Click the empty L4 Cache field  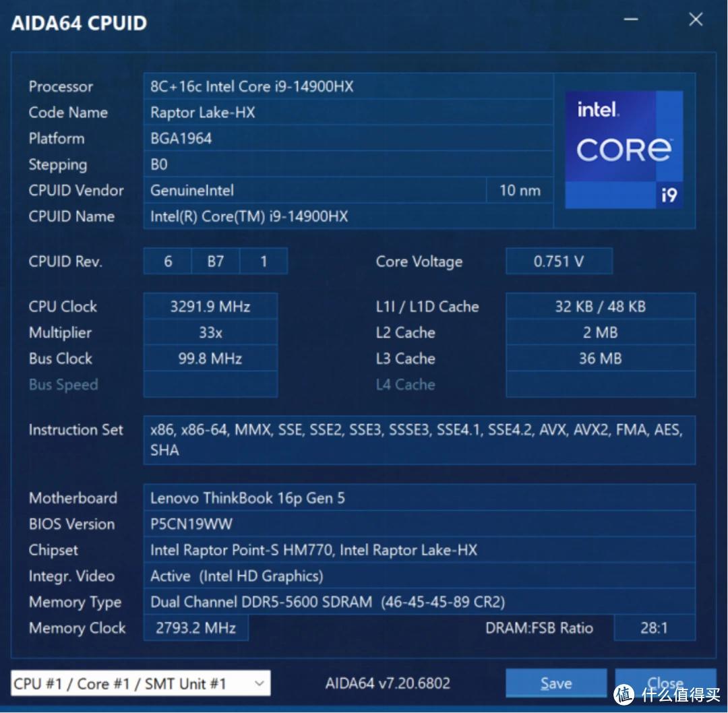[x=601, y=384]
